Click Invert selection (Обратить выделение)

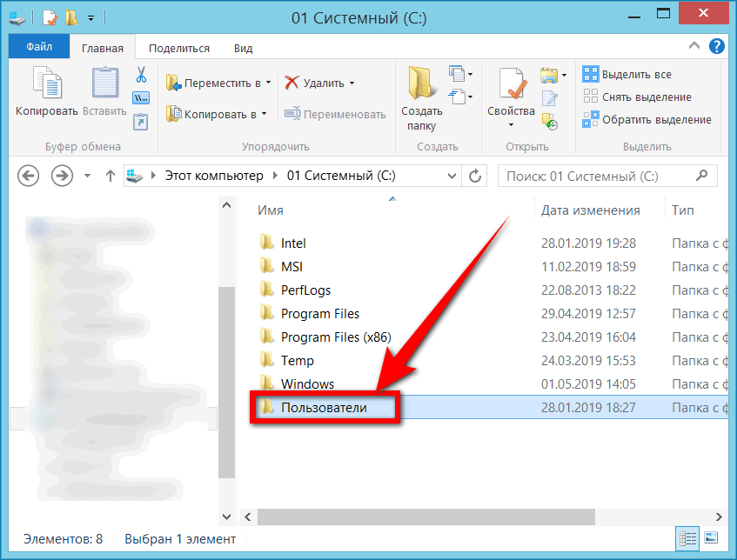(x=647, y=119)
